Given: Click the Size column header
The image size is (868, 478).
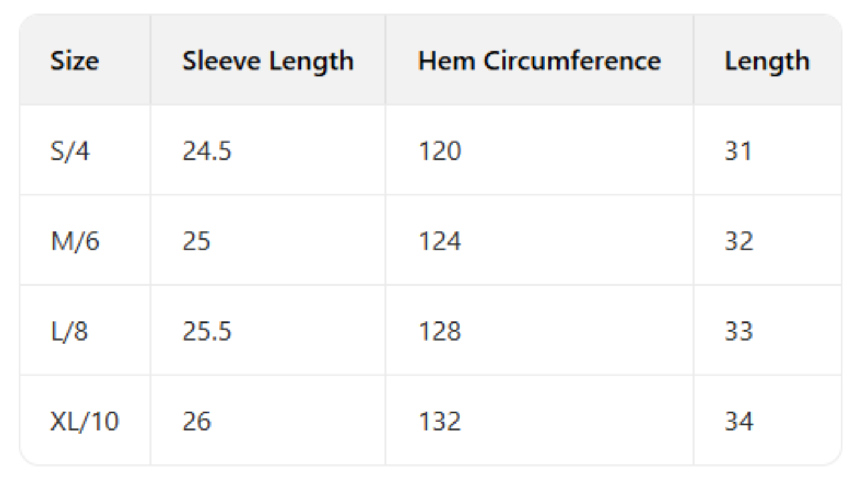Looking at the screenshot, I should point(74,61).
